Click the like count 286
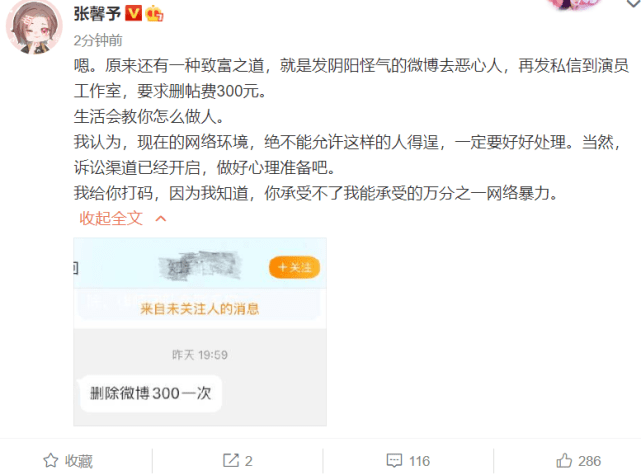Viewport: 641px width, 475px height. pos(589,461)
